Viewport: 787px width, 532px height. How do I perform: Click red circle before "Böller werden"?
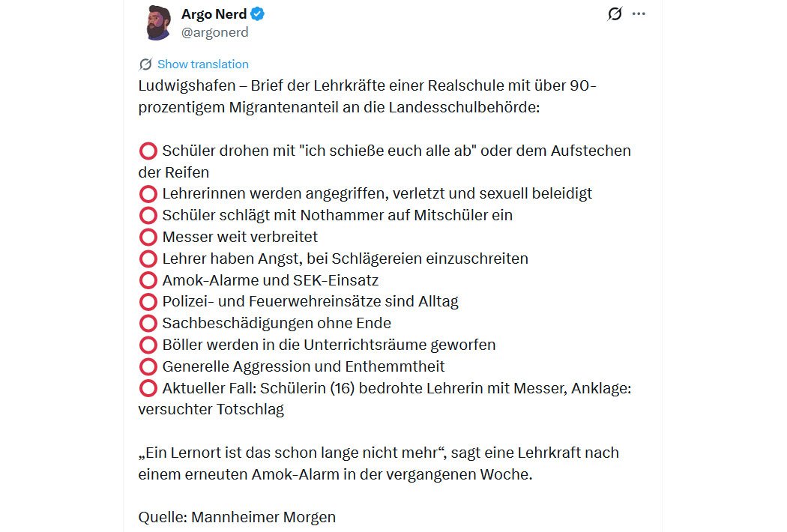pos(148,345)
